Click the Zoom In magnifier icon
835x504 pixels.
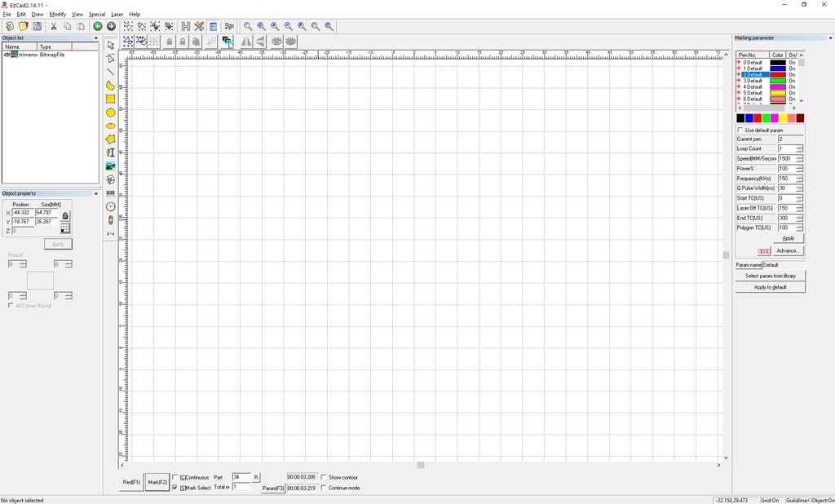click(276, 26)
